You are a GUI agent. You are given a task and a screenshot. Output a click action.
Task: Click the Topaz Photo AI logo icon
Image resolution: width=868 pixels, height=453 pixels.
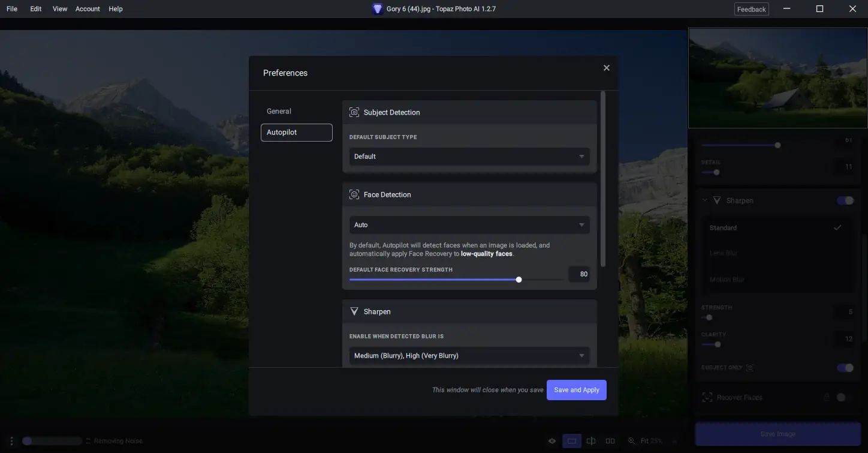click(x=377, y=9)
